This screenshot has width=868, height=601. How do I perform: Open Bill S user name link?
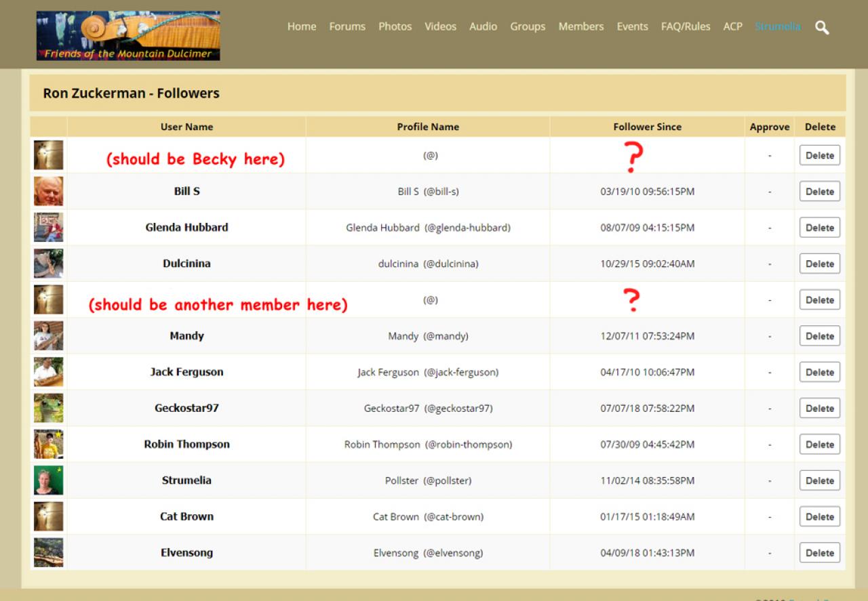(186, 191)
